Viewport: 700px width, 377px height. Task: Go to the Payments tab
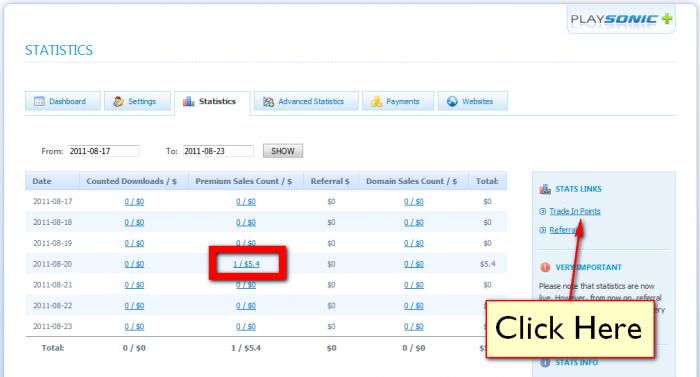coord(398,101)
